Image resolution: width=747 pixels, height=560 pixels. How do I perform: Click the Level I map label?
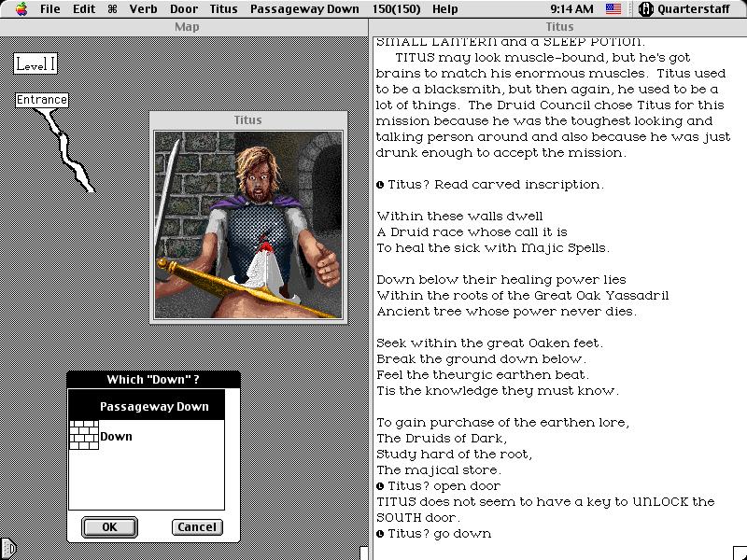(35, 63)
